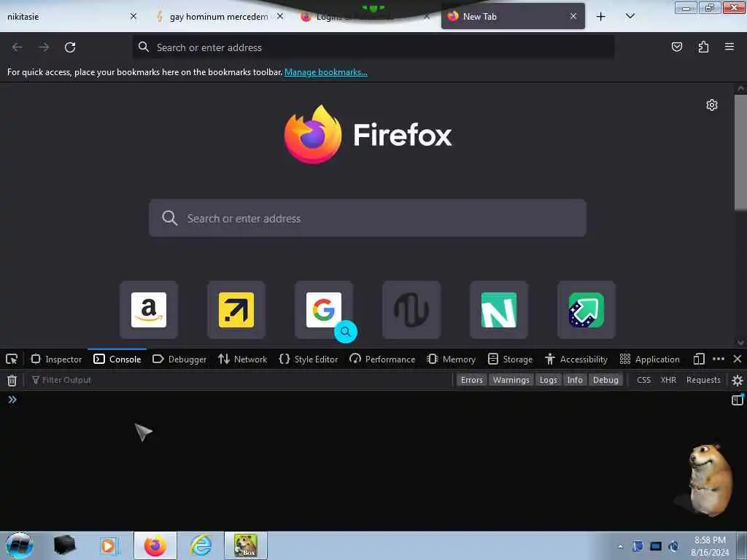Screen dimensions: 747x560
Task: Open the Amazon shortcut tile
Action: pyautogui.click(x=149, y=310)
